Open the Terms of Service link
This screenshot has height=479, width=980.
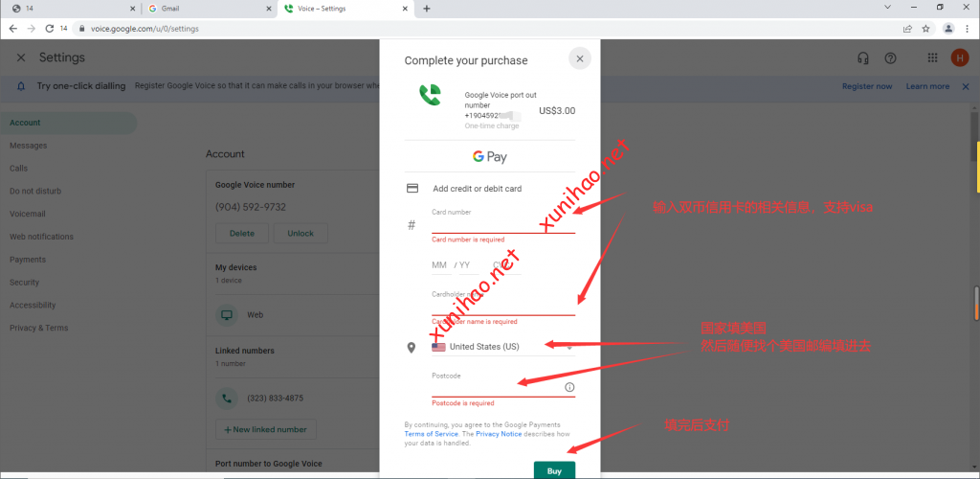pos(432,434)
